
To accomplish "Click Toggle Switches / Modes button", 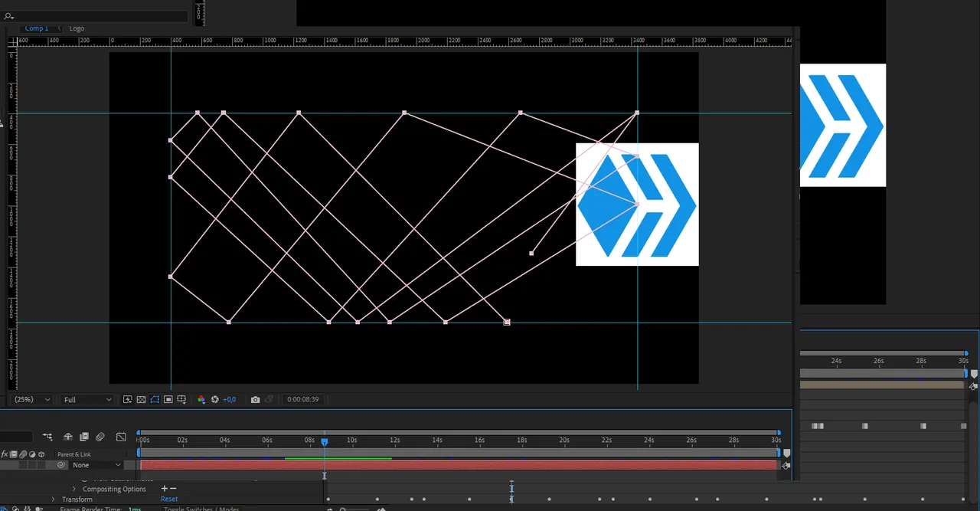I will click(201, 509).
